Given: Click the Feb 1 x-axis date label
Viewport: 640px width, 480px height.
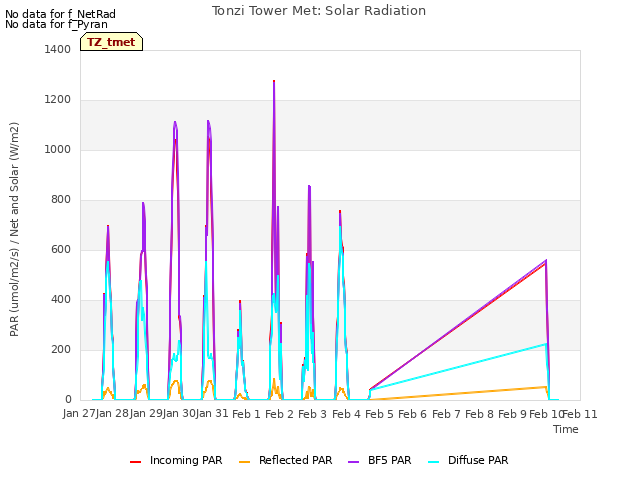Looking at the screenshot, I should click(246, 414).
